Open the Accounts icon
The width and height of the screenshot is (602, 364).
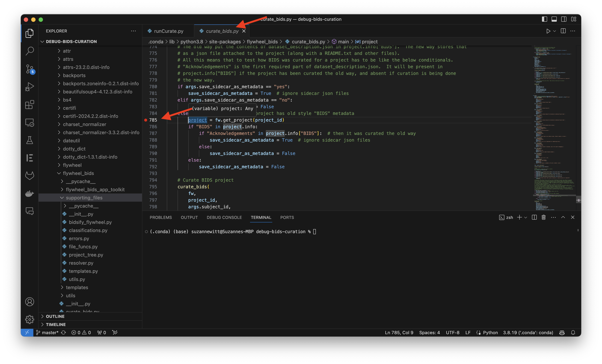click(30, 302)
